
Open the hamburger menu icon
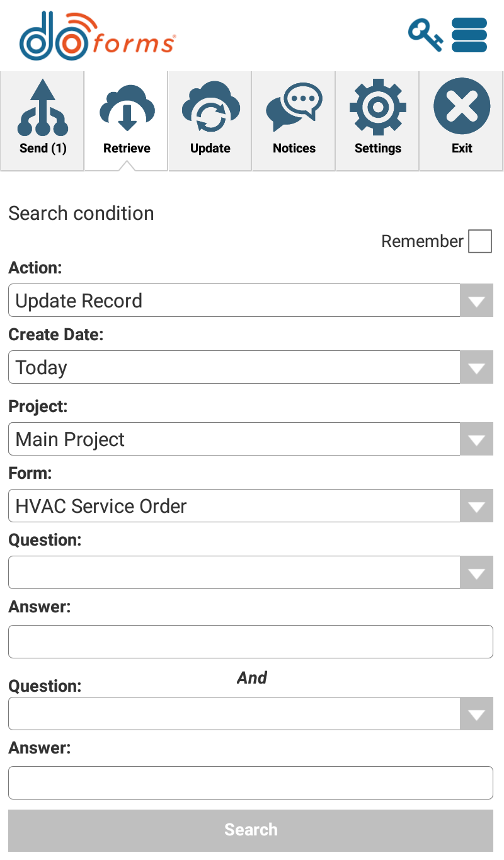(x=469, y=35)
